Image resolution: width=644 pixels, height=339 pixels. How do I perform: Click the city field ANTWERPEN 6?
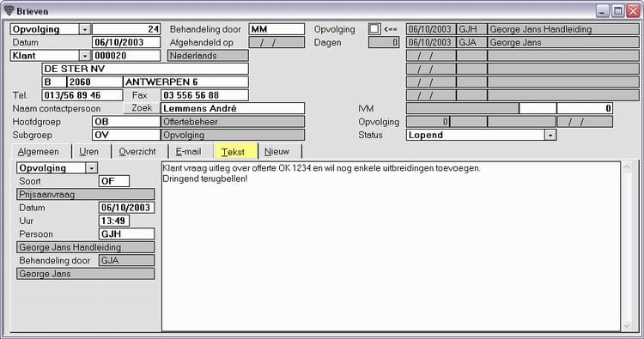[x=185, y=82]
